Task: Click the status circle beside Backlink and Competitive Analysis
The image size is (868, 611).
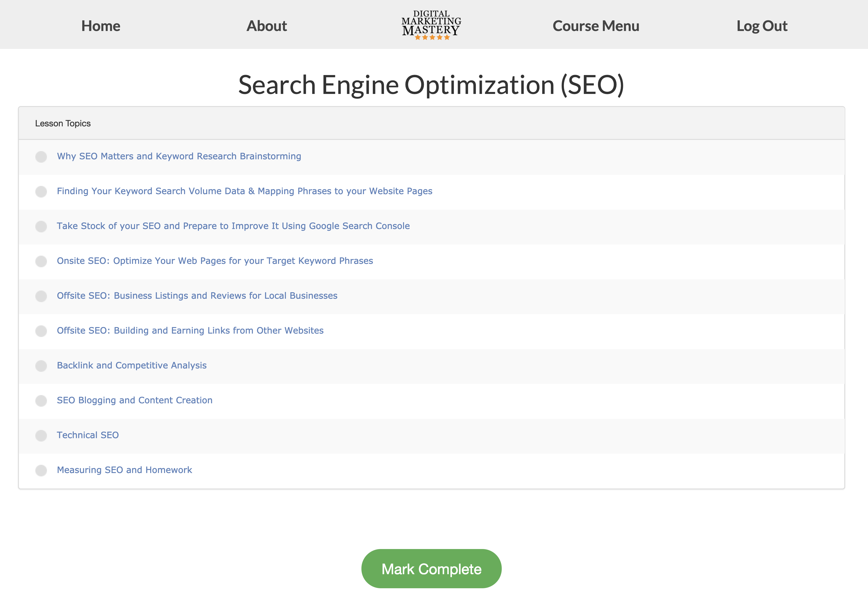Action: (x=41, y=366)
